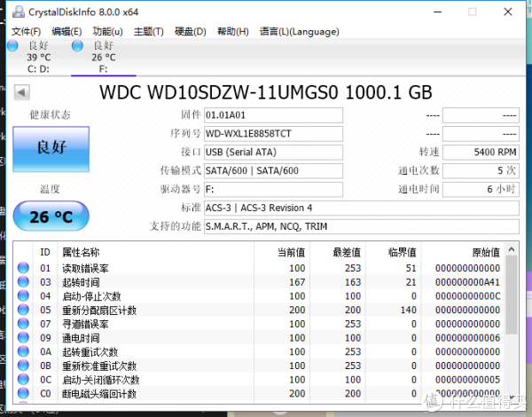Minimize the CrystalDiskInfo window
Screen dimensions: 532x417
click(438, 12)
